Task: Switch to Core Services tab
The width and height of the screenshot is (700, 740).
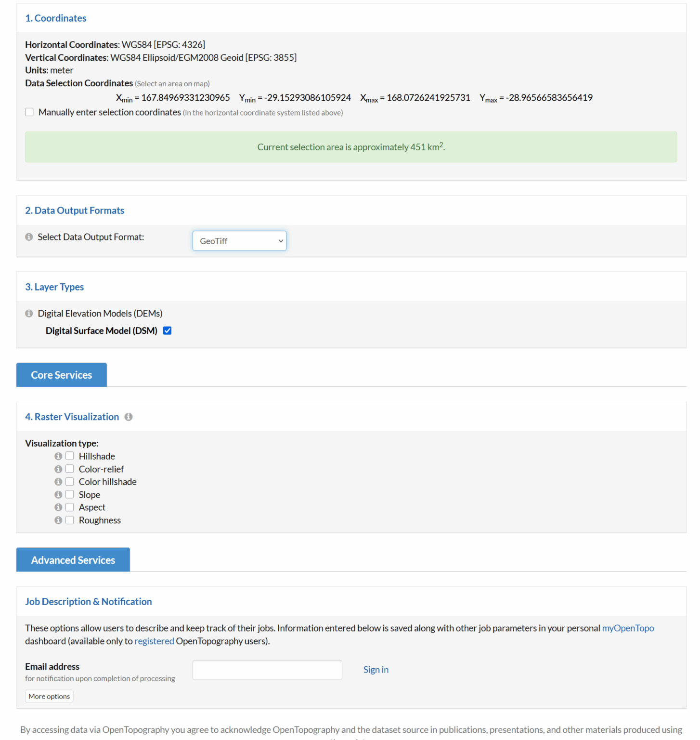Action: pos(62,375)
